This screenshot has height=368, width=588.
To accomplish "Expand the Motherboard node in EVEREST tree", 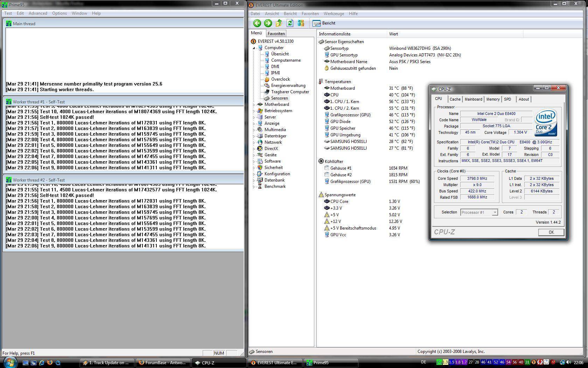I will tap(254, 104).
